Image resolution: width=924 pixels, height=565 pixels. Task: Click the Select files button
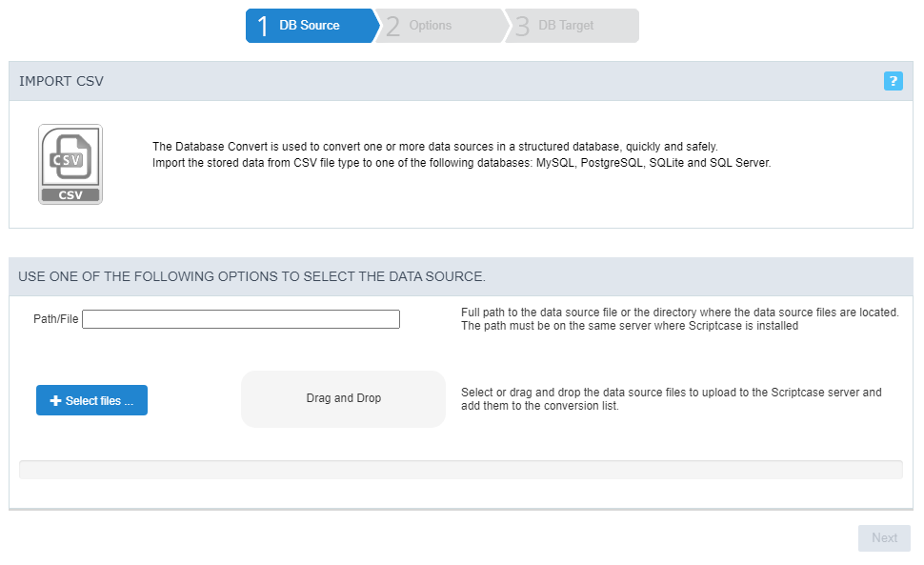click(x=92, y=400)
